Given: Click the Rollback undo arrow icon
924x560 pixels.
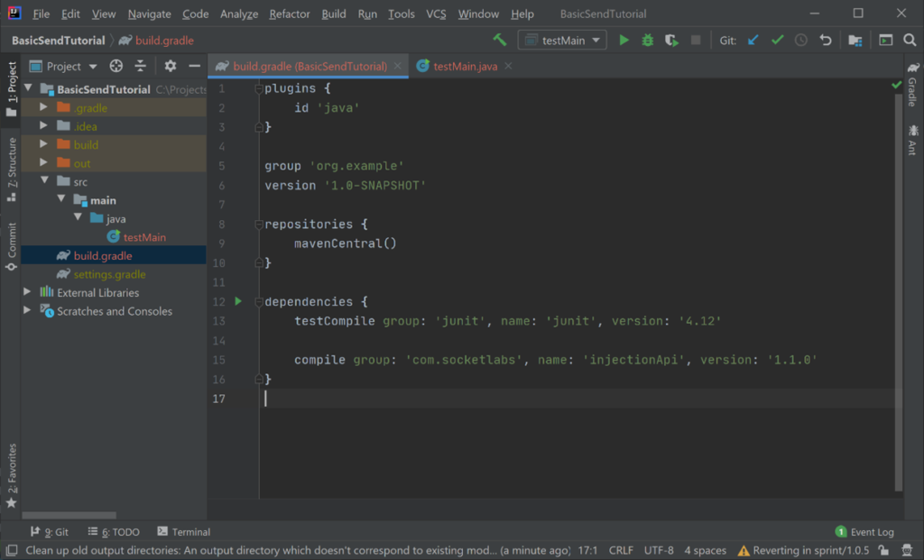Looking at the screenshot, I should click(826, 40).
